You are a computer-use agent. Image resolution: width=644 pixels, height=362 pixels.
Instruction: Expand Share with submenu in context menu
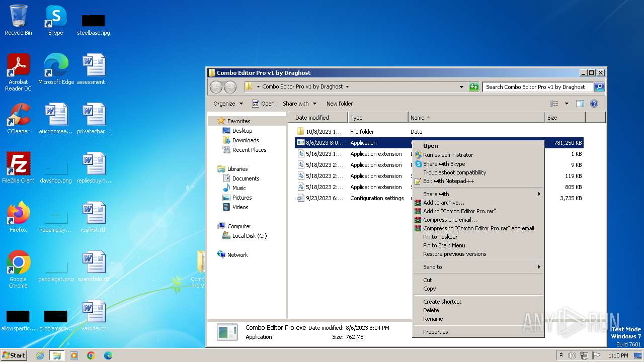point(478,194)
